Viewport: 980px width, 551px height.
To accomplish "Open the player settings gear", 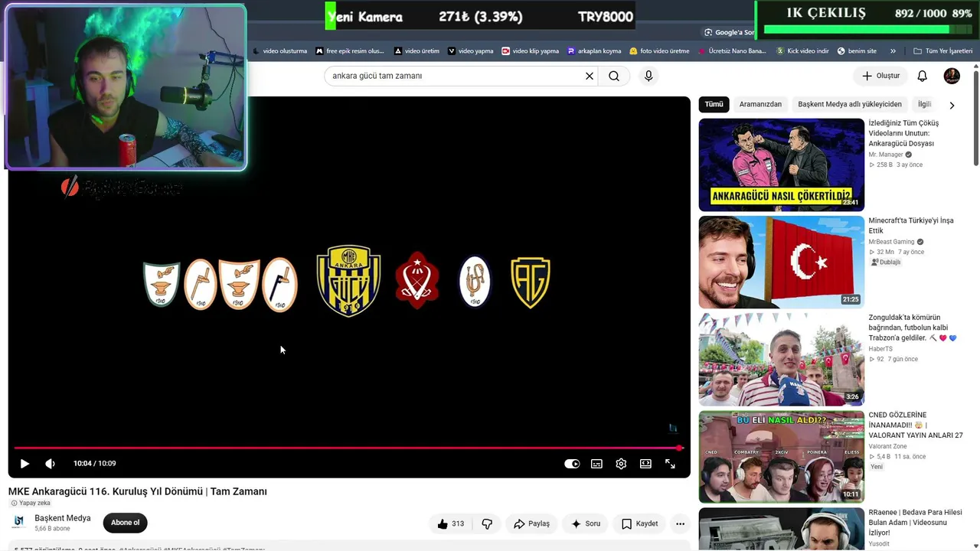I will click(621, 464).
